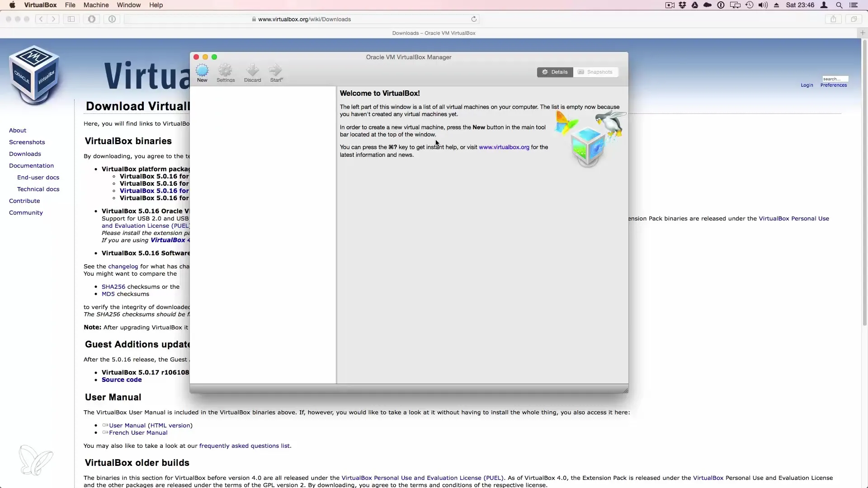This screenshot has height=488, width=868.
Task: Open Technical docs sidebar link
Action: pyautogui.click(x=38, y=189)
